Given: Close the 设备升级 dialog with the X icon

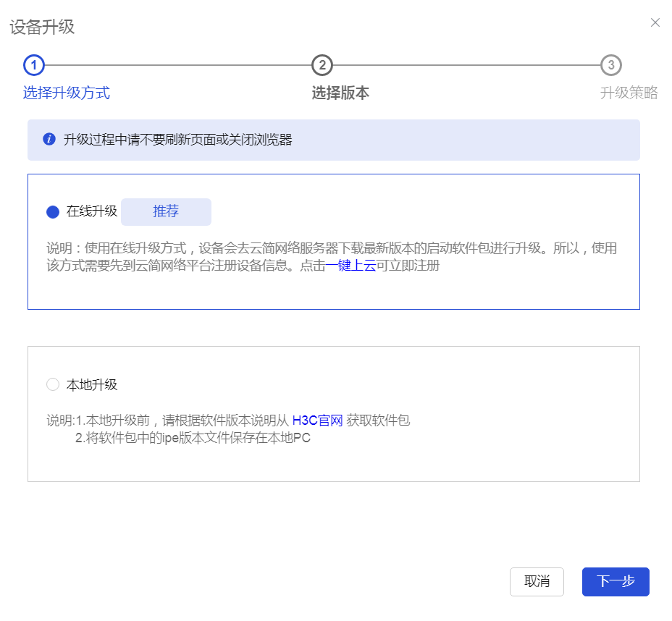Looking at the screenshot, I should point(655,22).
